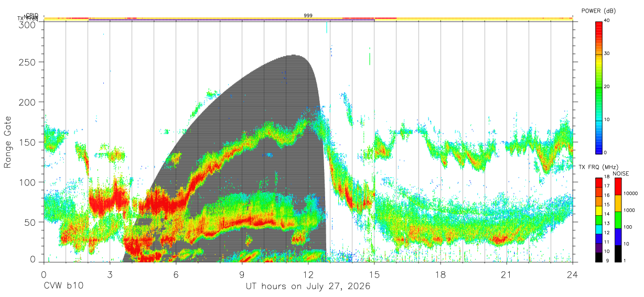Select the 250 range gate tick label
This screenshot has height=297, width=644.
tap(27, 62)
